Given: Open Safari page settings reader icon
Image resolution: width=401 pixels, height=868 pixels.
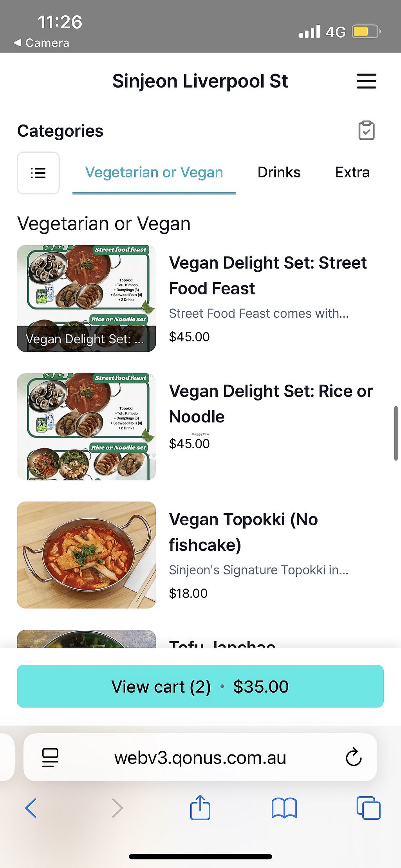Looking at the screenshot, I should coord(50,757).
